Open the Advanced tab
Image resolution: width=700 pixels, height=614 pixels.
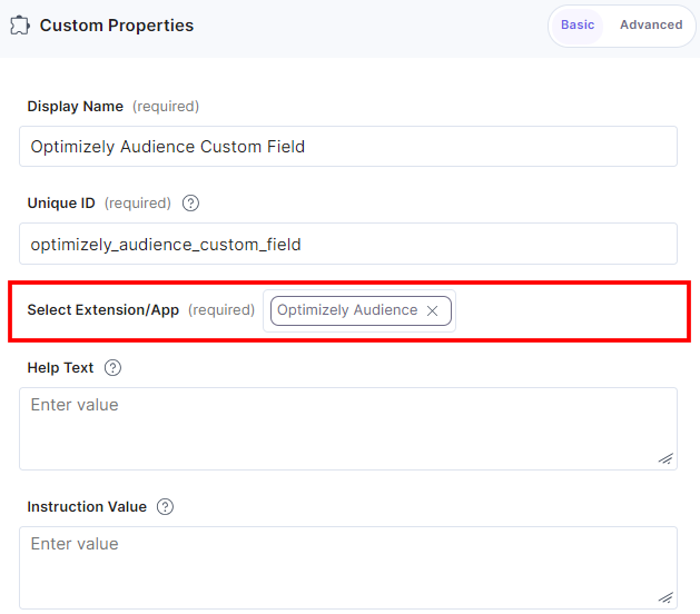pos(651,25)
